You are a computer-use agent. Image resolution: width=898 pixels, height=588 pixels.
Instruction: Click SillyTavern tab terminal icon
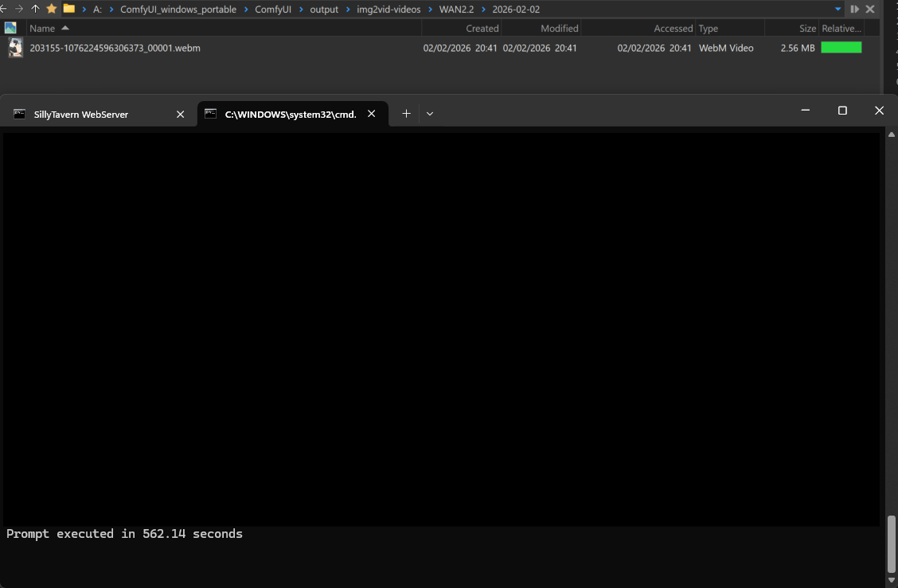point(19,114)
